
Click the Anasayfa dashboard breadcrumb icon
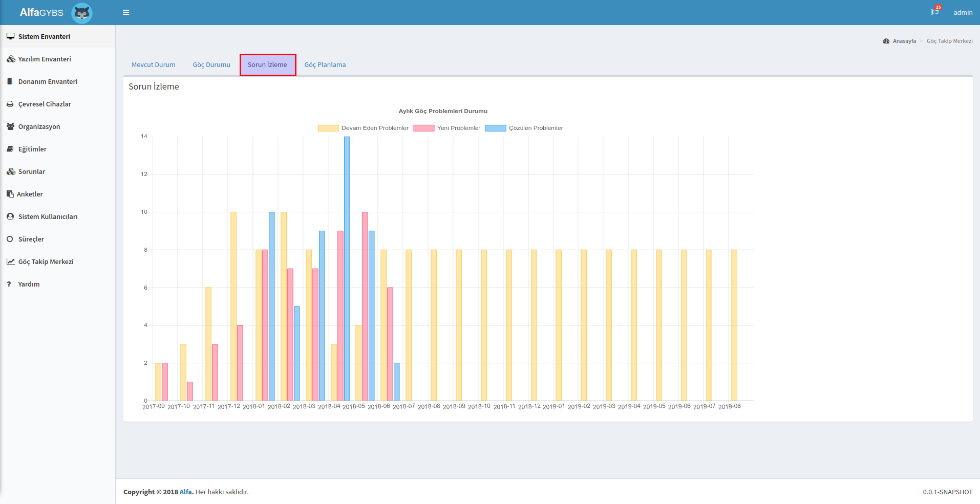886,41
